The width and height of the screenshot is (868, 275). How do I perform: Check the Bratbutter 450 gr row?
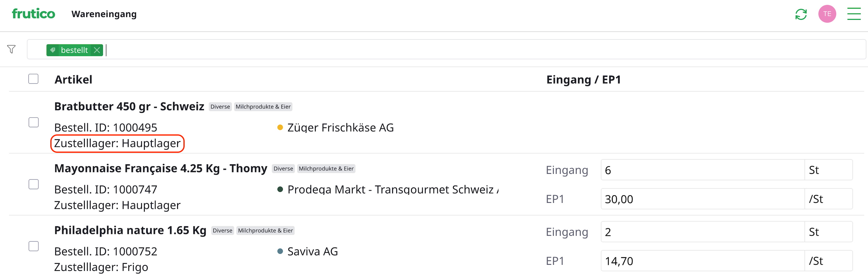[34, 122]
